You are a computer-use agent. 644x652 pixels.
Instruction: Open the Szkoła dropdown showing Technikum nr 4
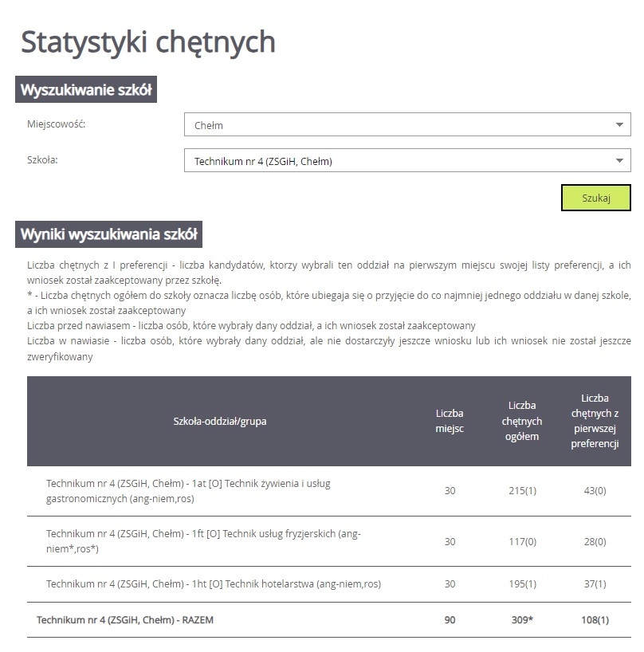point(406,161)
